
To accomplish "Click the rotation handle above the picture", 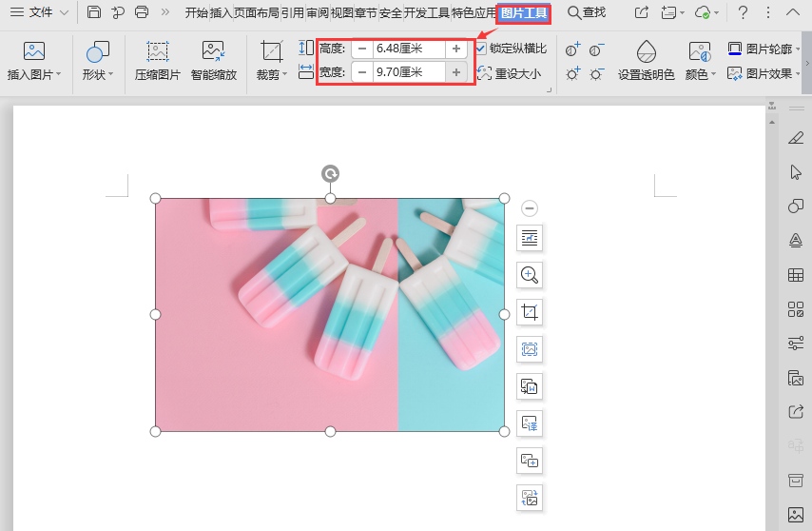I will pyautogui.click(x=330, y=173).
